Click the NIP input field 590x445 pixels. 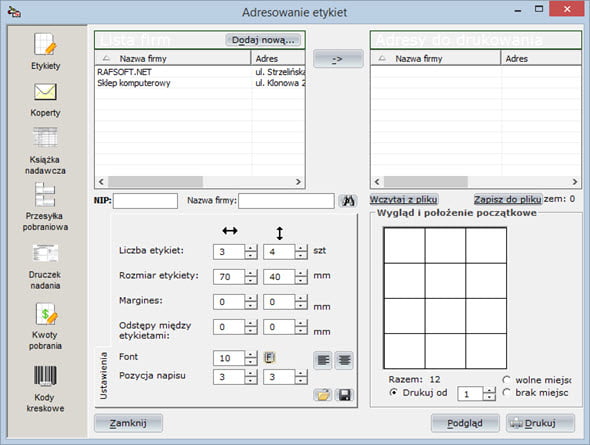click(145, 201)
